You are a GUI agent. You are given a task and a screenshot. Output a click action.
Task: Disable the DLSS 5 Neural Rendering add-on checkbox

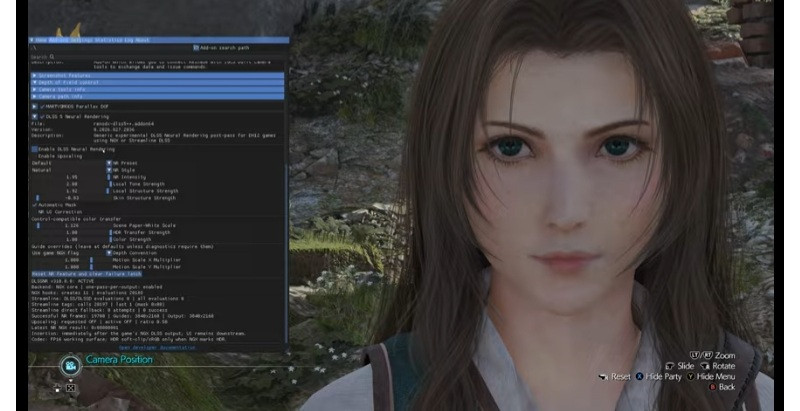[42, 117]
